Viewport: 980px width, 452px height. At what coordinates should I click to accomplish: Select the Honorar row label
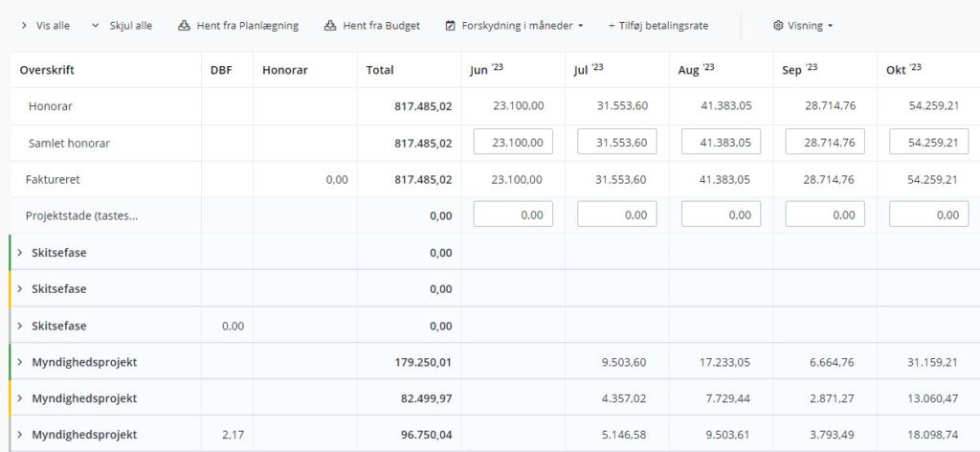[51, 106]
